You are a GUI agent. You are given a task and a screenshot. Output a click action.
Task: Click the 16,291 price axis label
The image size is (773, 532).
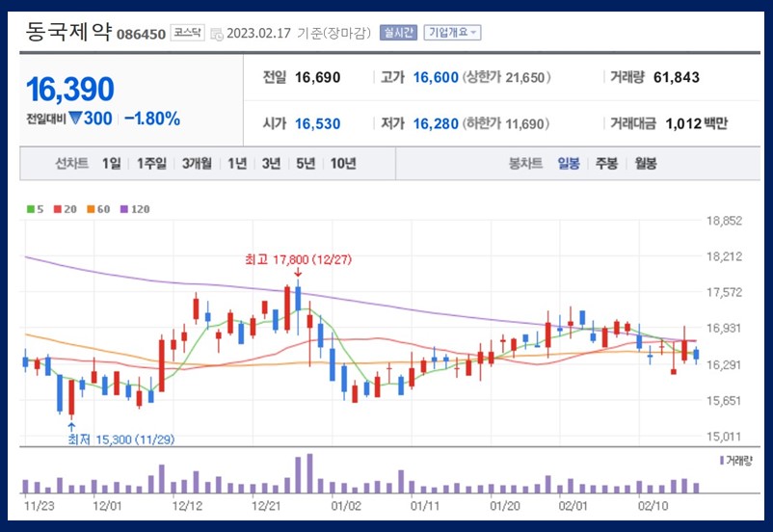[724, 364]
